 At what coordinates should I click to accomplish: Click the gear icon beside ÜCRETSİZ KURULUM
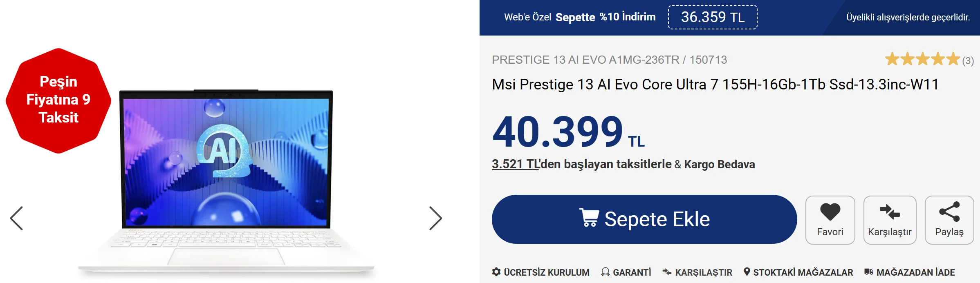point(496,272)
